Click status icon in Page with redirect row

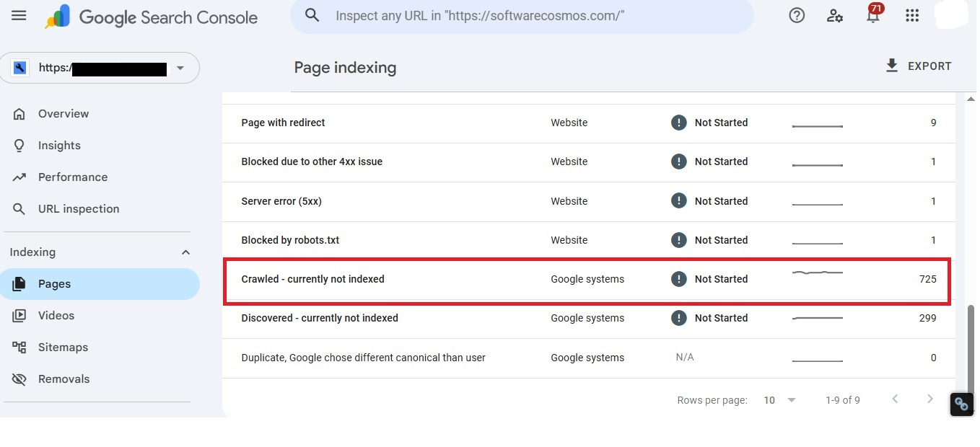(x=678, y=123)
